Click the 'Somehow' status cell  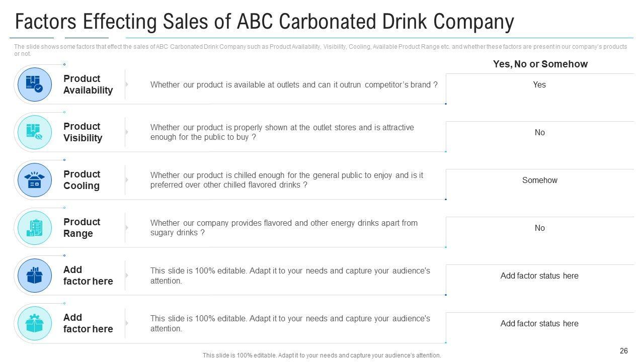tap(539, 180)
